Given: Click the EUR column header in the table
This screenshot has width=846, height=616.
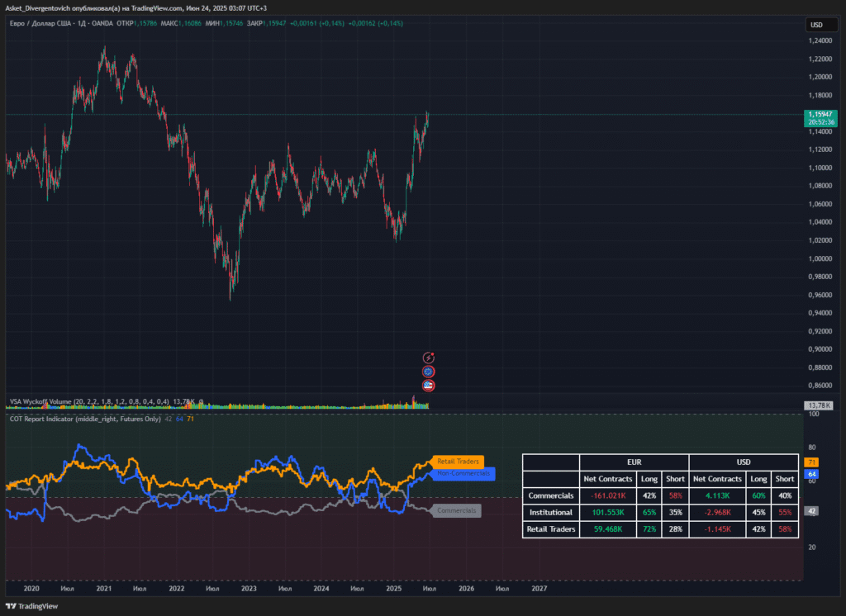Looking at the screenshot, I should point(633,462).
